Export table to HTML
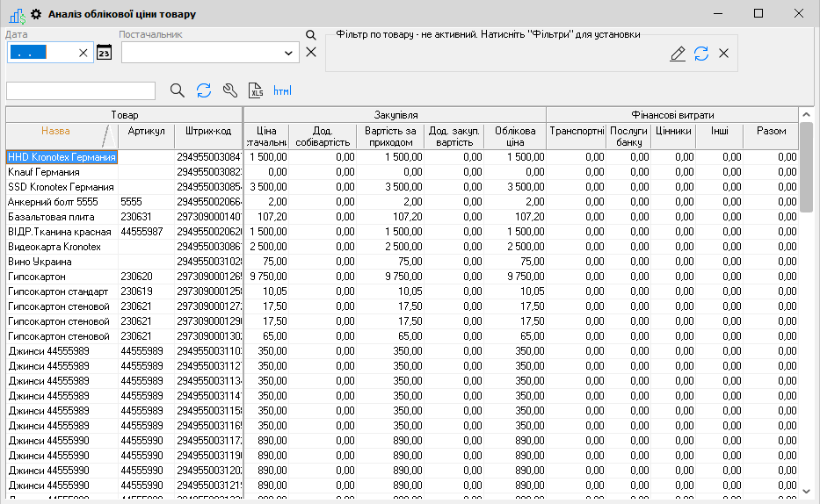 click(282, 90)
